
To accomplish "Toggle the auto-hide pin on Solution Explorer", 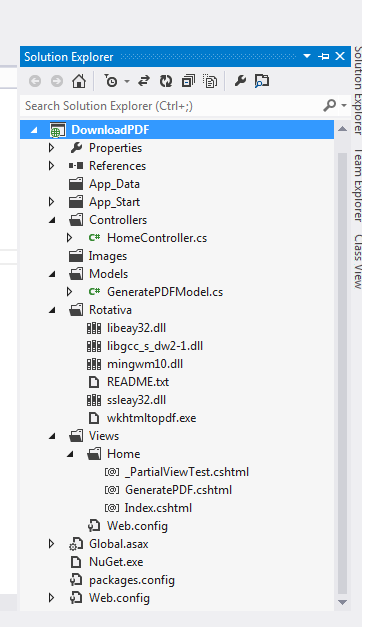I will (x=323, y=57).
